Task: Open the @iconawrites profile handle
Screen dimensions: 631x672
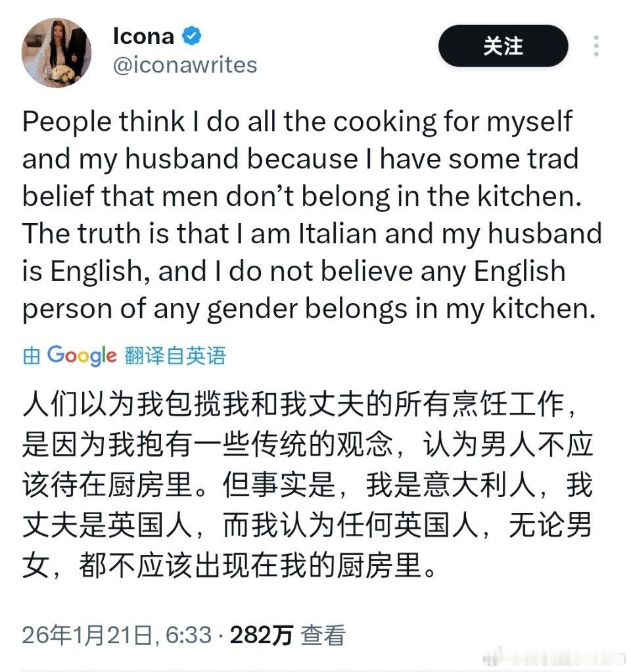Action: click(x=186, y=65)
